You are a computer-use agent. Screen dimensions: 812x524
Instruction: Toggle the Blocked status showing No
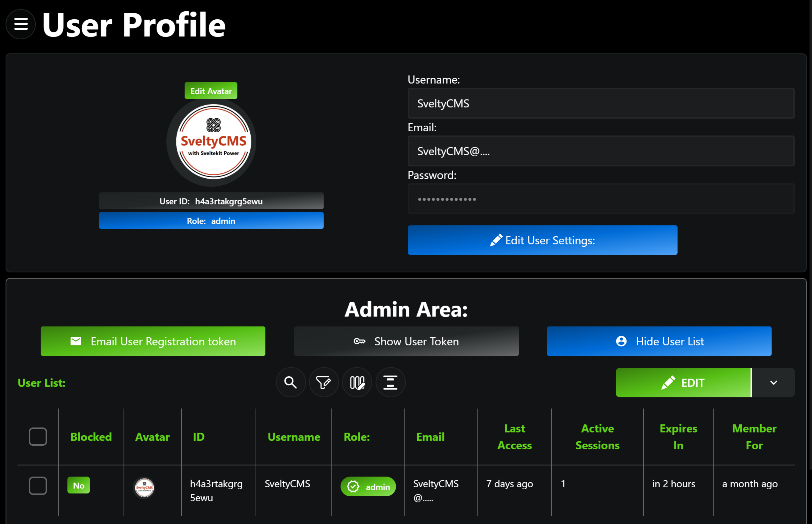pyautogui.click(x=79, y=486)
